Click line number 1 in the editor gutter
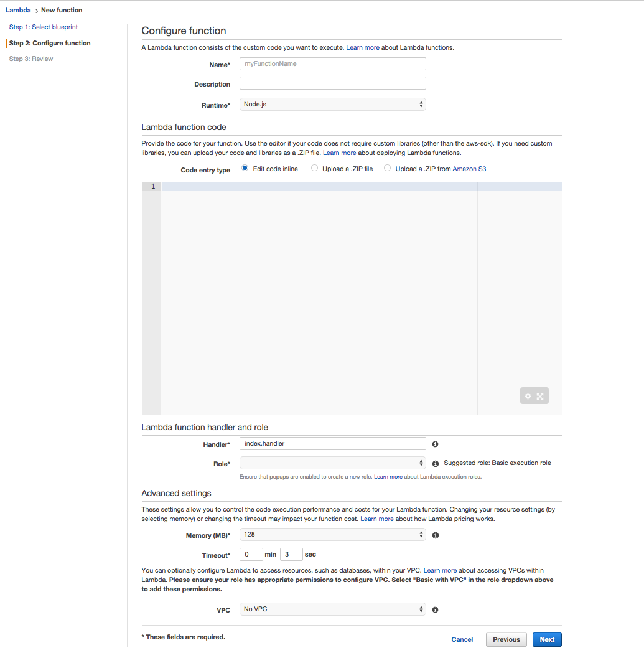Screen dimensions: 644x653 tap(153, 186)
